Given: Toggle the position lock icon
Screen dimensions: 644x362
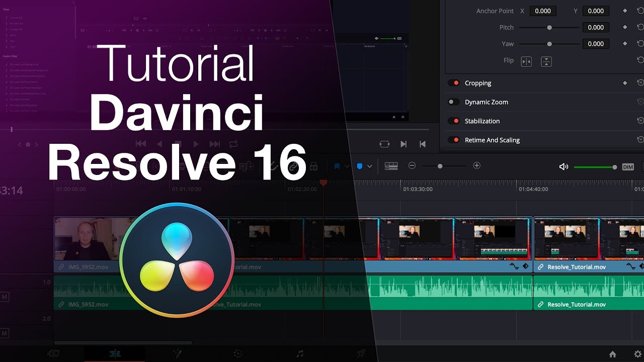Looking at the screenshot, I should pos(313,166).
